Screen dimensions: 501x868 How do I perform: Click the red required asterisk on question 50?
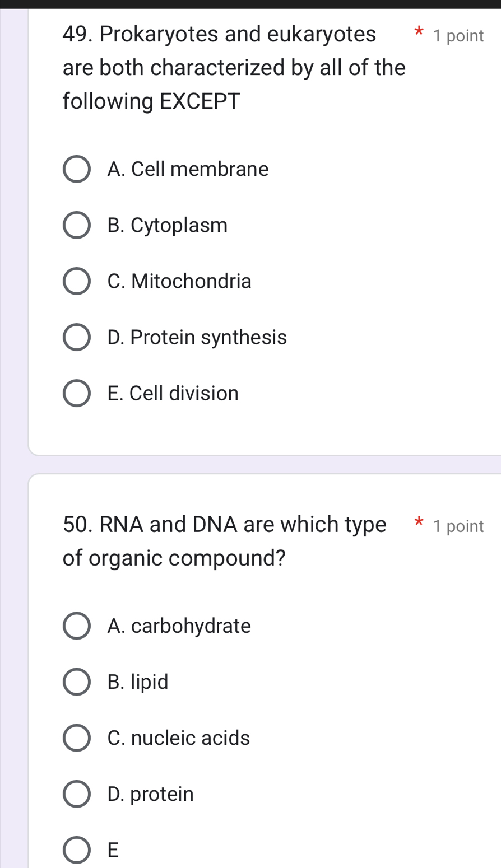pyautogui.click(x=418, y=525)
